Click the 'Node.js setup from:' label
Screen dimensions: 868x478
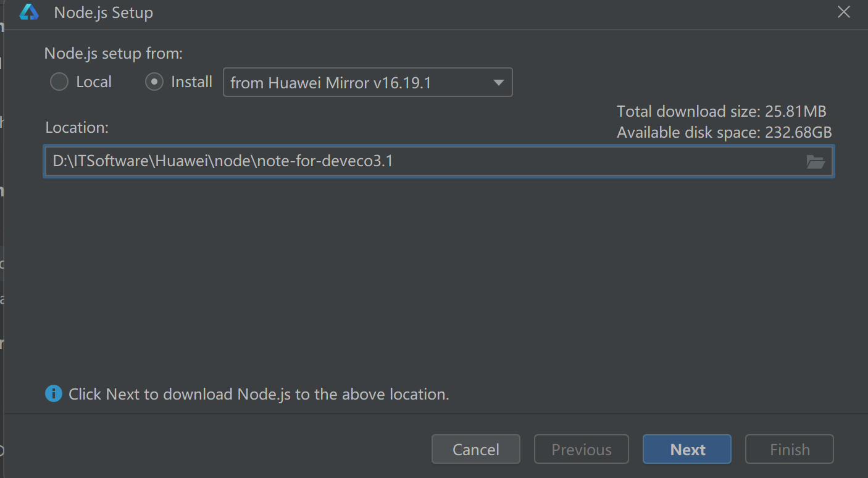114,54
